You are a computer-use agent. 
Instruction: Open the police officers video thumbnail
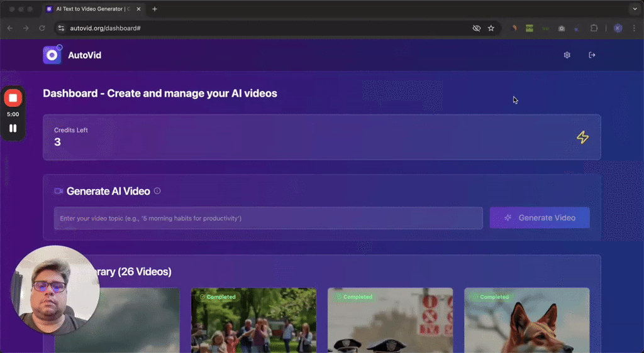[x=390, y=320]
